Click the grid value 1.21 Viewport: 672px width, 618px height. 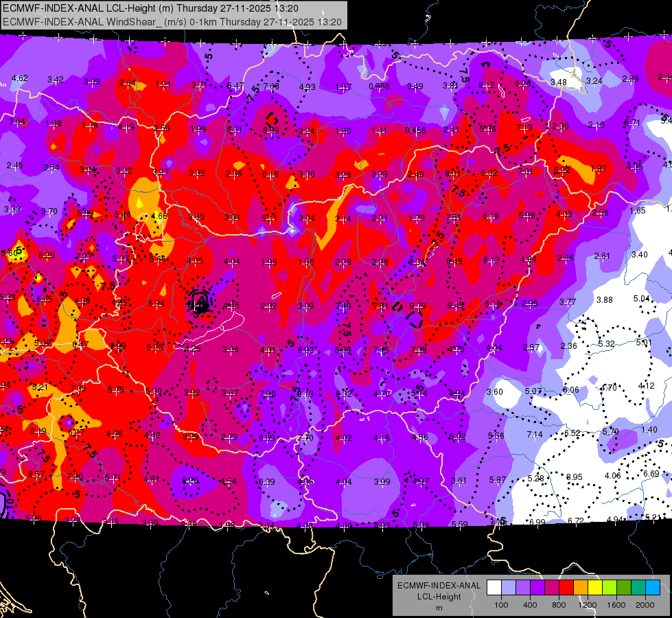tap(163, 84)
